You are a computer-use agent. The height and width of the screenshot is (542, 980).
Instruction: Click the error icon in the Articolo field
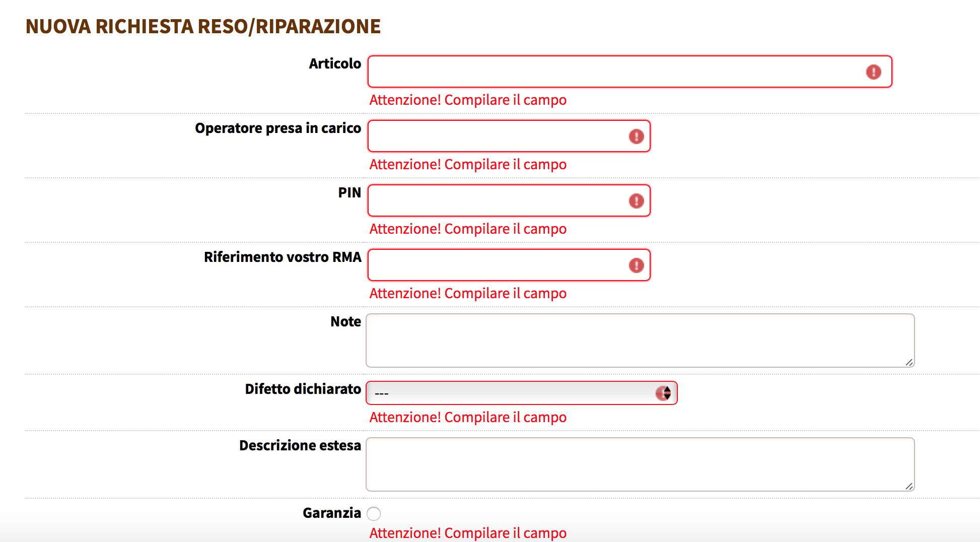[x=873, y=72]
